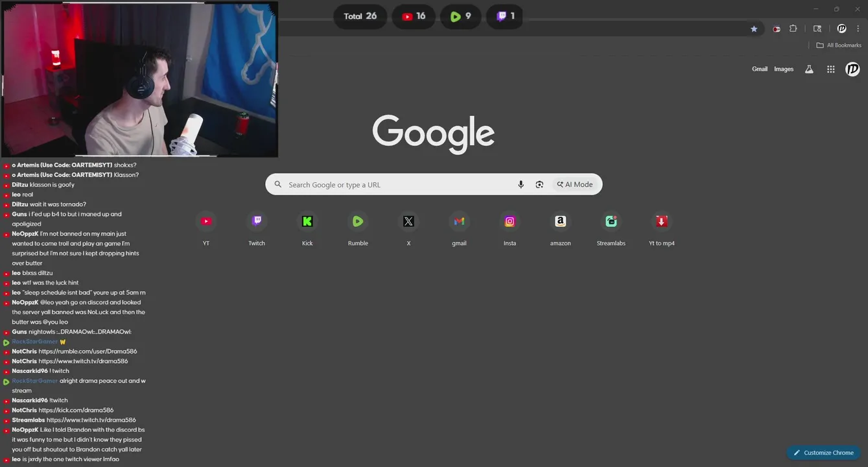Open the rumble.com/user/Drama586 chat link
The height and width of the screenshot is (467, 868).
coord(88,352)
